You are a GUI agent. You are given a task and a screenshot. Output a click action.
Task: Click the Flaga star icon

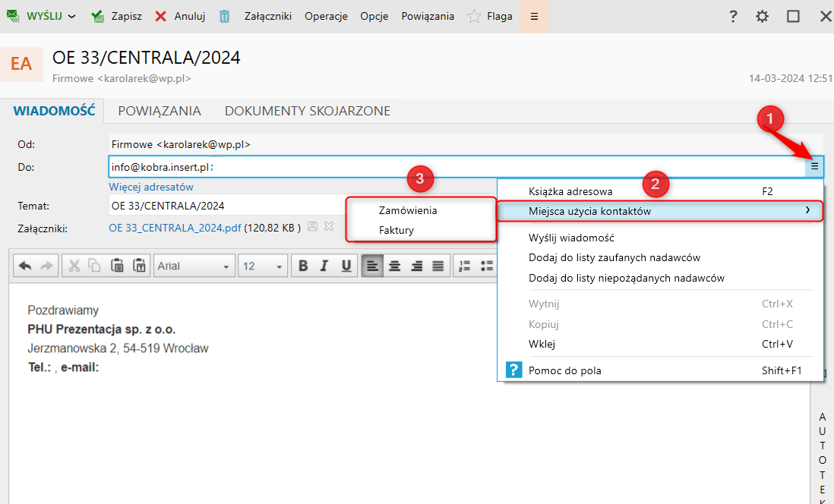click(x=473, y=17)
